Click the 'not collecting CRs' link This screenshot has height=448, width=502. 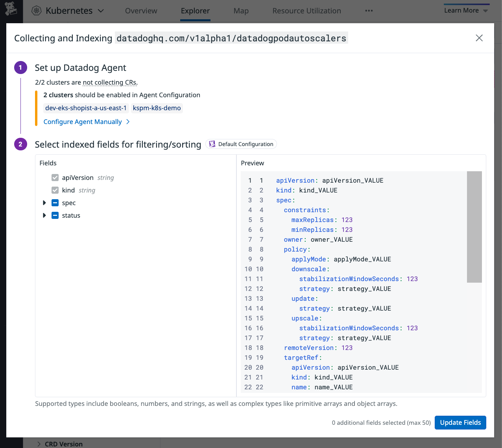coord(110,82)
